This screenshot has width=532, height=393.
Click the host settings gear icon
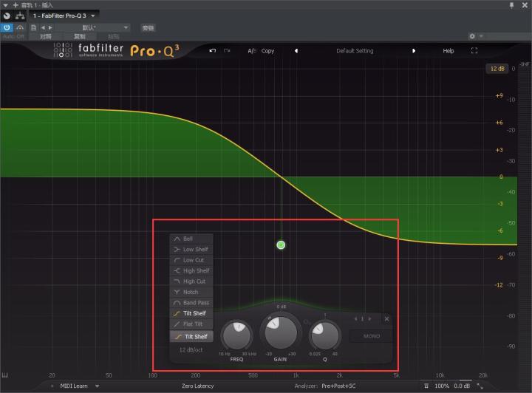(x=472, y=36)
